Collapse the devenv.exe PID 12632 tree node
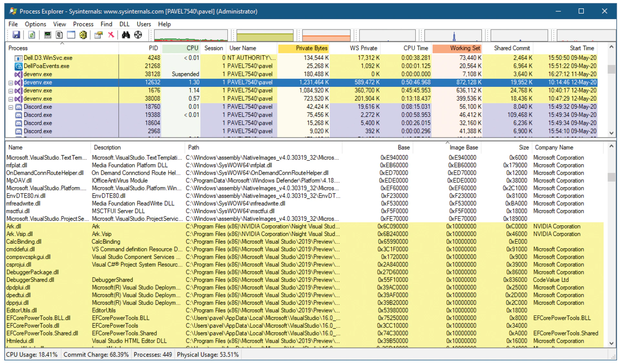This screenshot has height=364, width=620. (11, 83)
